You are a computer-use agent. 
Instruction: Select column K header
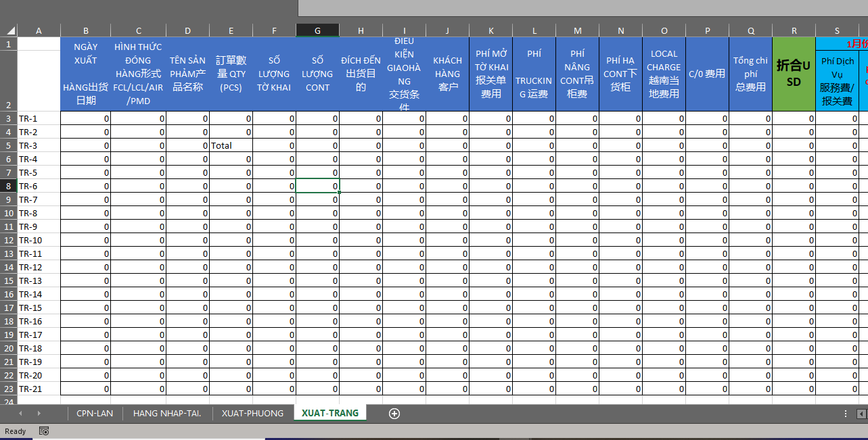coord(490,30)
